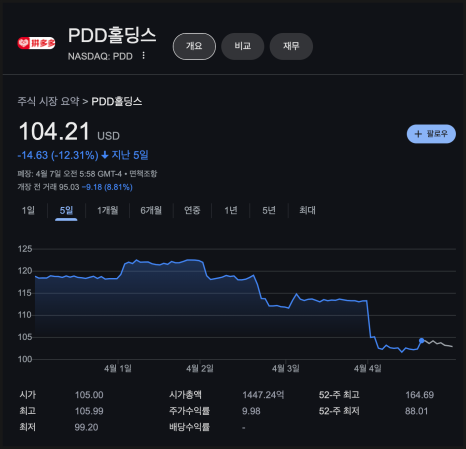Show the 5년 chart range
The image size is (466, 449).
pos(269,210)
